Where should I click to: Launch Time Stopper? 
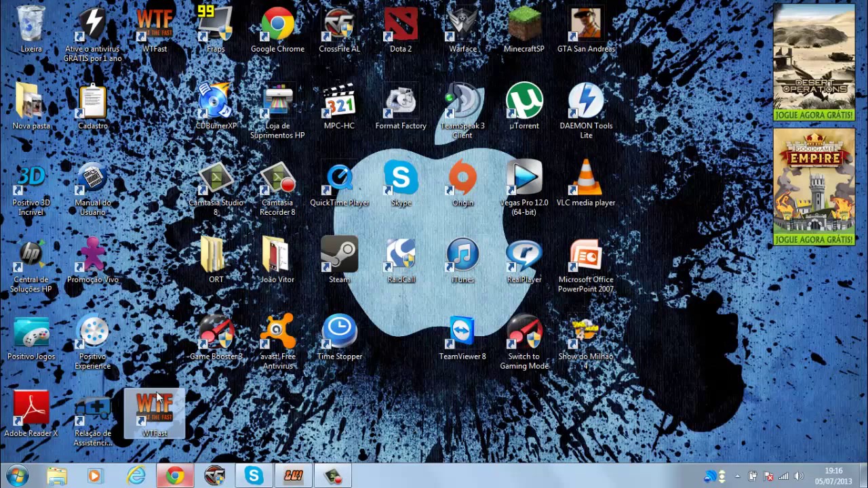coord(339,337)
